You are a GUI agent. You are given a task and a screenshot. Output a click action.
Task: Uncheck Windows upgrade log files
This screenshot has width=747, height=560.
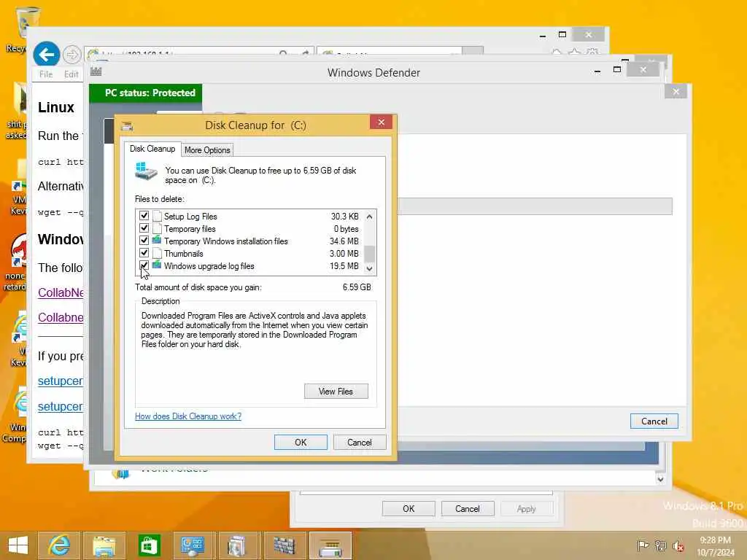coord(144,265)
